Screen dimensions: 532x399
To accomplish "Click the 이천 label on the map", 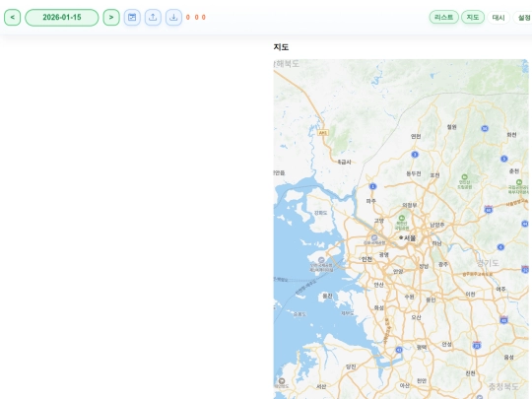I will point(470,295).
